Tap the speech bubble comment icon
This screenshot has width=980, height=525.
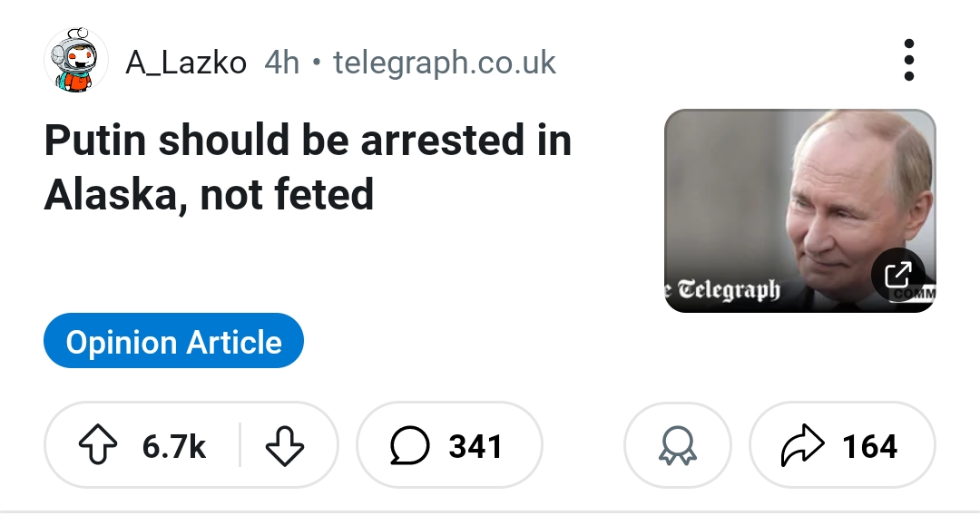pos(410,446)
